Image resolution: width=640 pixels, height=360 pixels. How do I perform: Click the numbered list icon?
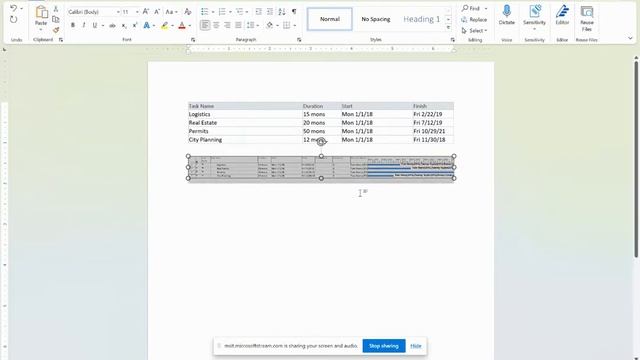pos(222,12)
